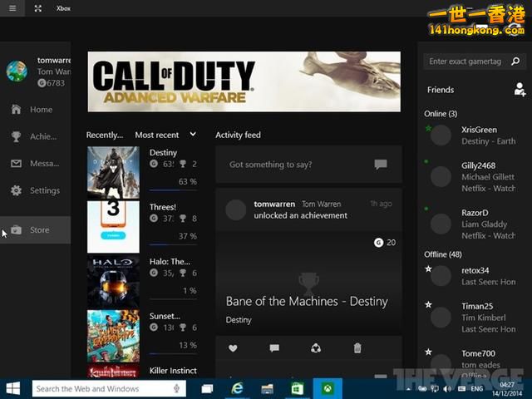Open Settings in the sidebar

pos(35,190)
